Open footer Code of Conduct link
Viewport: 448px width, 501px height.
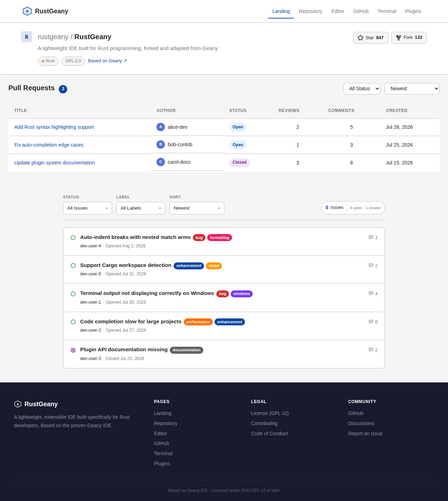click(x=269, y=433)
